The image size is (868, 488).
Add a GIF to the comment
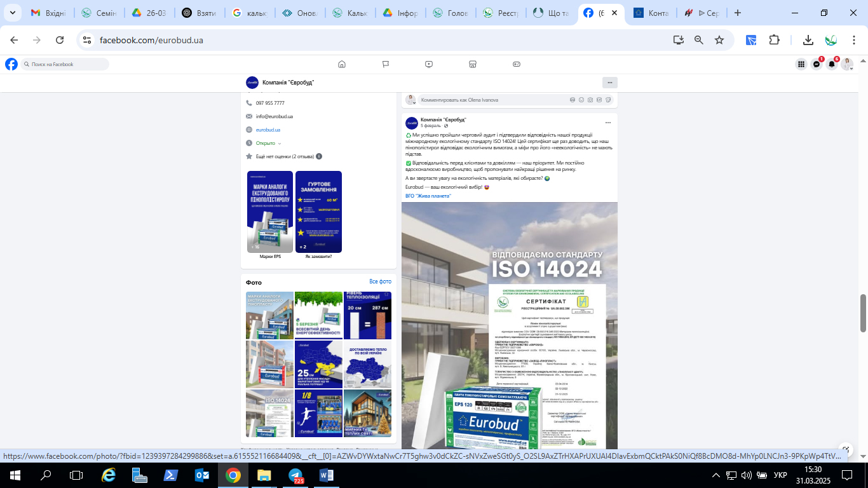coord(599,100)
